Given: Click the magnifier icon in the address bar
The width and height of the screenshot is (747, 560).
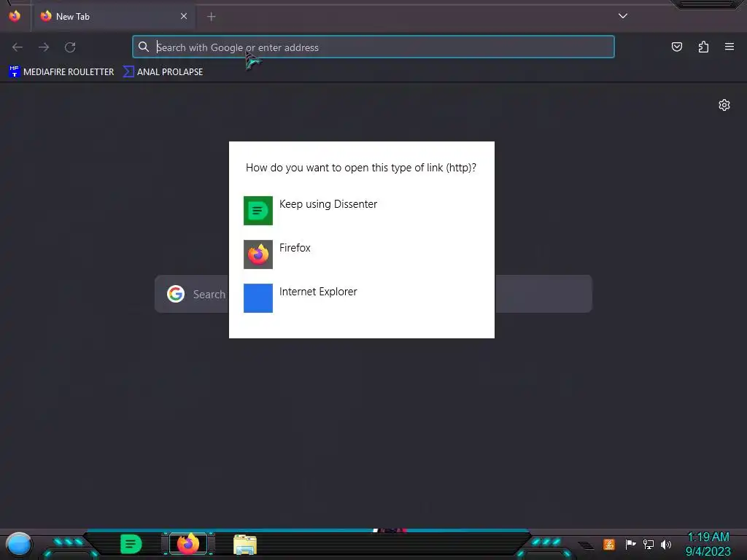Looking at the screenshot, I should (x=144, y=47).
